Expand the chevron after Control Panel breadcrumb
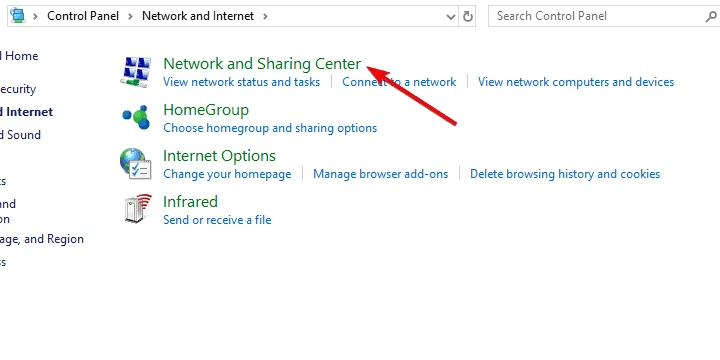This screenshot has height=360, width=720. (x=131, y=17)
